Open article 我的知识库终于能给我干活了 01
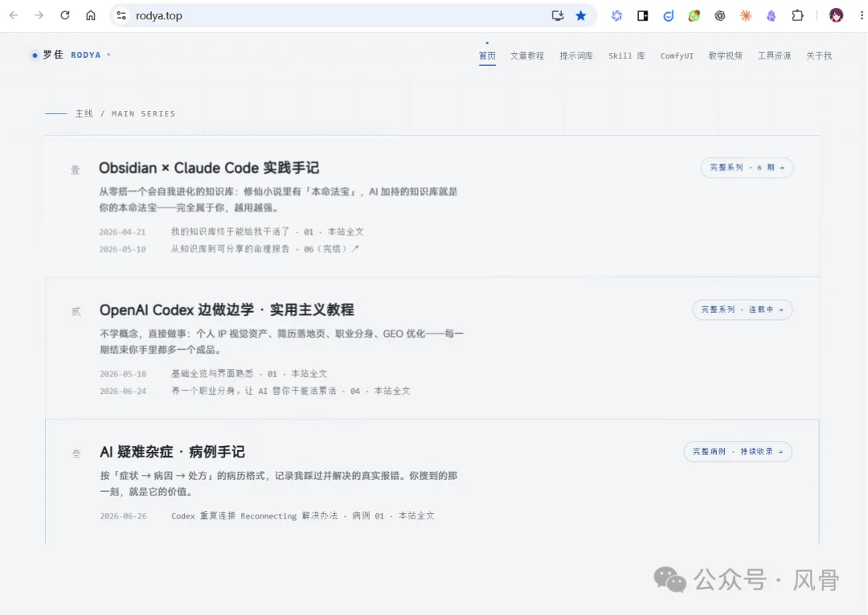This screenshot has width=868, height=615. pyautogui.click(x=267, y=232)
